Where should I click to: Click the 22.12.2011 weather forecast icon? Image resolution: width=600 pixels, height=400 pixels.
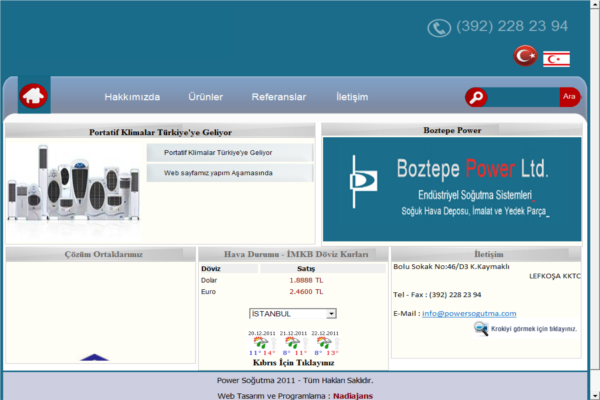tap(325, 343)
